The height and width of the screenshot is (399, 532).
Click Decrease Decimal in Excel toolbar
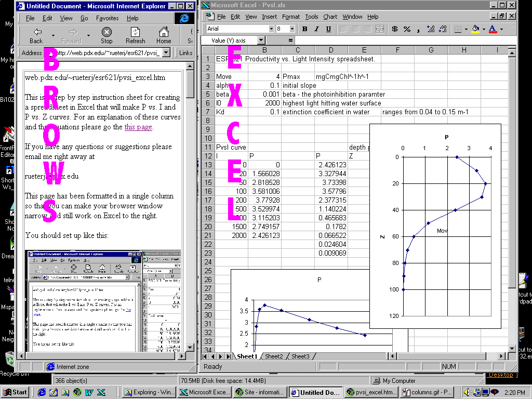443,29
